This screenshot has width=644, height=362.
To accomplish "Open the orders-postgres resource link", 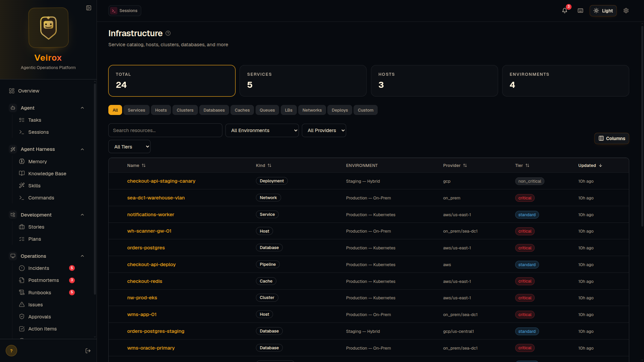I will point(146,248).
